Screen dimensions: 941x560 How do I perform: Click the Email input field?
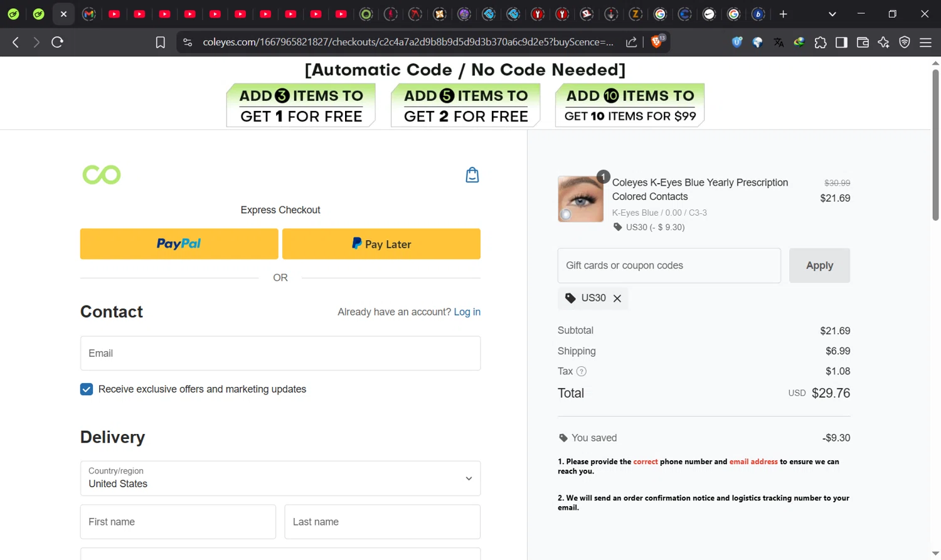(280, 353)
